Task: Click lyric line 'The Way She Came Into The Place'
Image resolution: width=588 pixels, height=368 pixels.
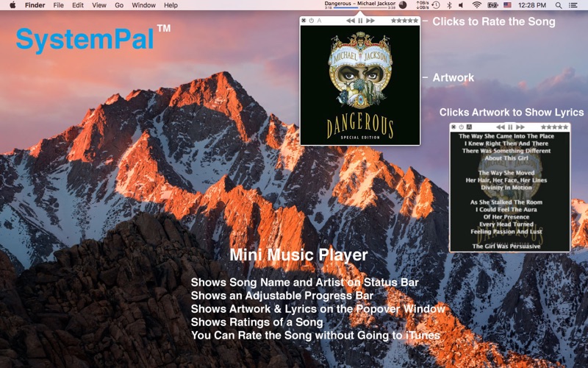Action: pyautogui.click(x=506, y=136)
